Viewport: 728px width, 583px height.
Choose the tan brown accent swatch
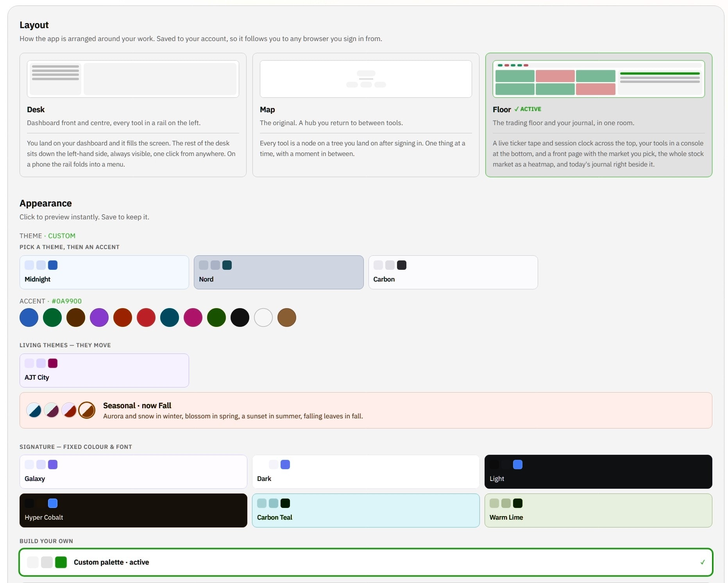[x=287, y=318]
